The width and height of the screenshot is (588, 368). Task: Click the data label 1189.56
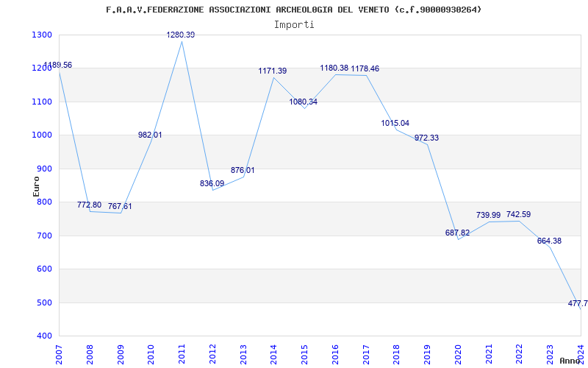pyautogui.click(x=58, y=65)
